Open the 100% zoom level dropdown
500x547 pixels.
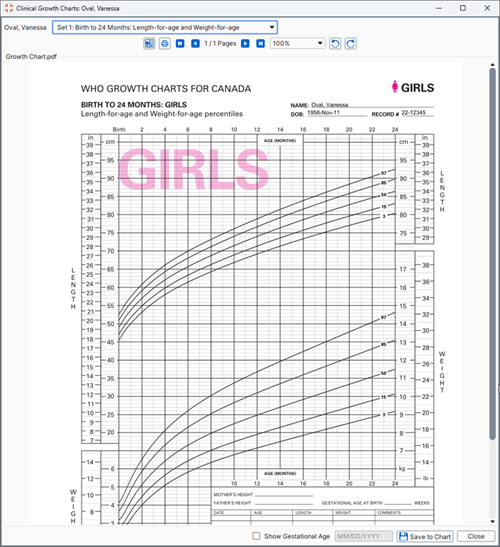(298, 44)
